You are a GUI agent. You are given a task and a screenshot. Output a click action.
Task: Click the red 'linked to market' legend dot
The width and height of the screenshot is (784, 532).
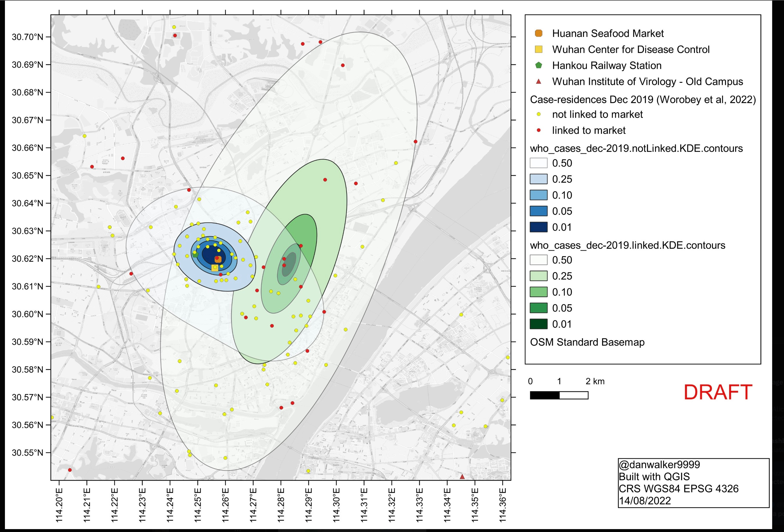coord(538,130)
